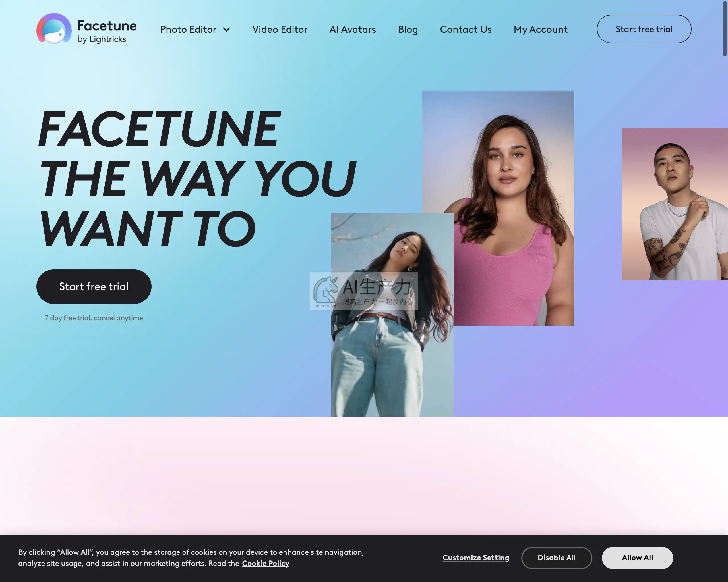Open the Video Editor page
Image resolution: width=728 pixels, height=582 pixels.
point(280,29)
